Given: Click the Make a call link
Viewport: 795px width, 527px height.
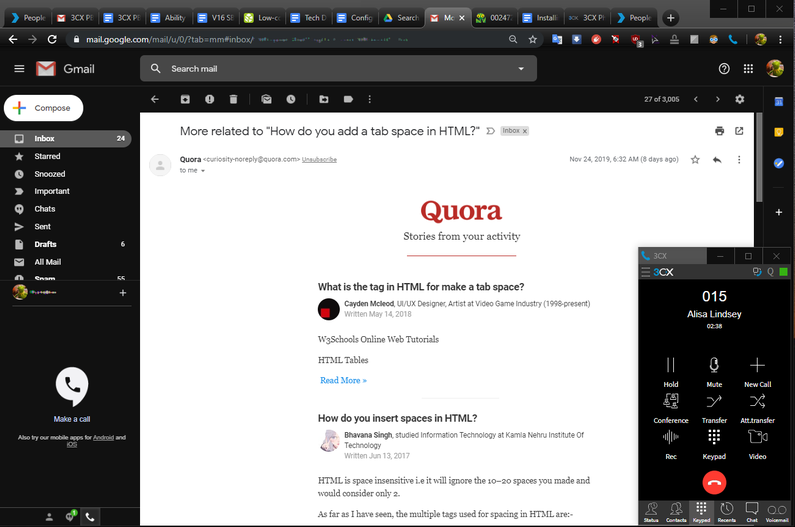Looking at the screenshot, I should pyautogui.click(x=72, y=419).
